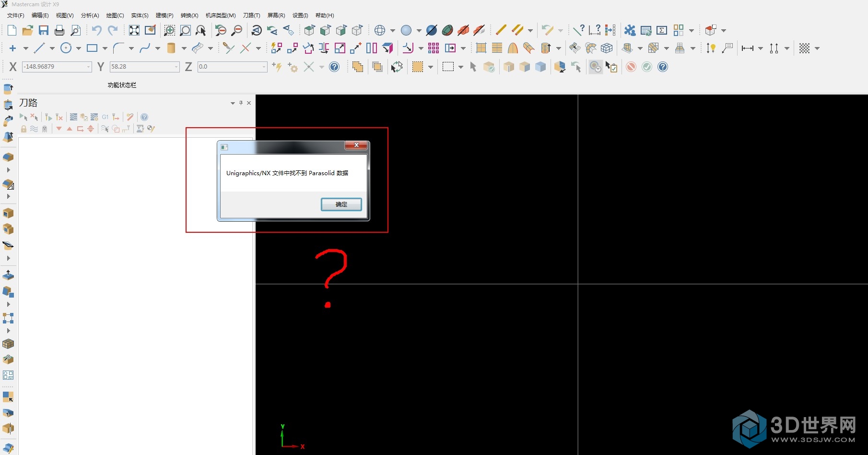Expand the globe view dropdown arrow
This screenshot has height=455, width=868.
click(x=393, y=30)
